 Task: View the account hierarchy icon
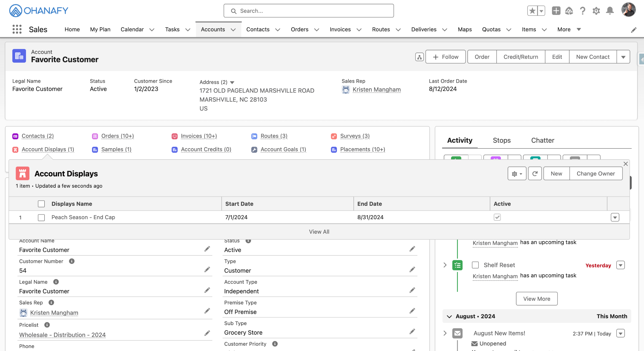(419, 57)
